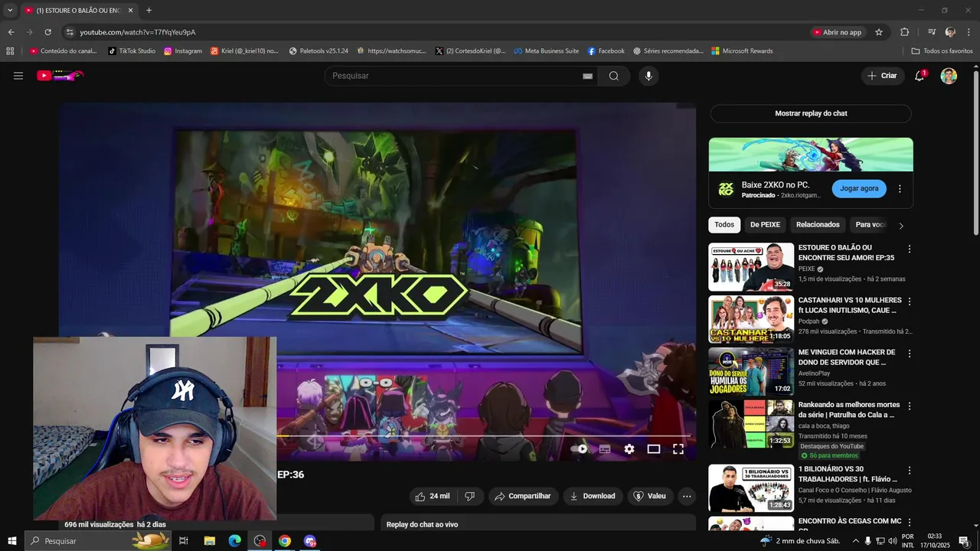Dislike the video
980x551 pixels.
470,496
